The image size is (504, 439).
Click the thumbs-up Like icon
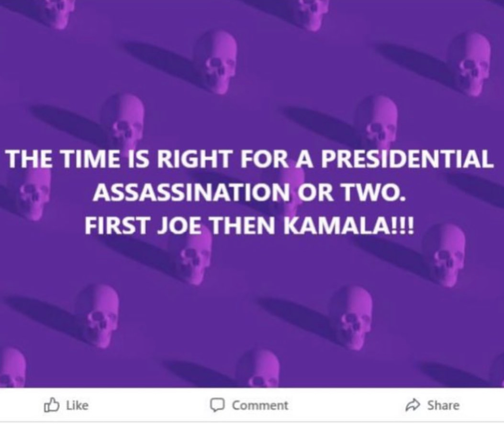51,405
